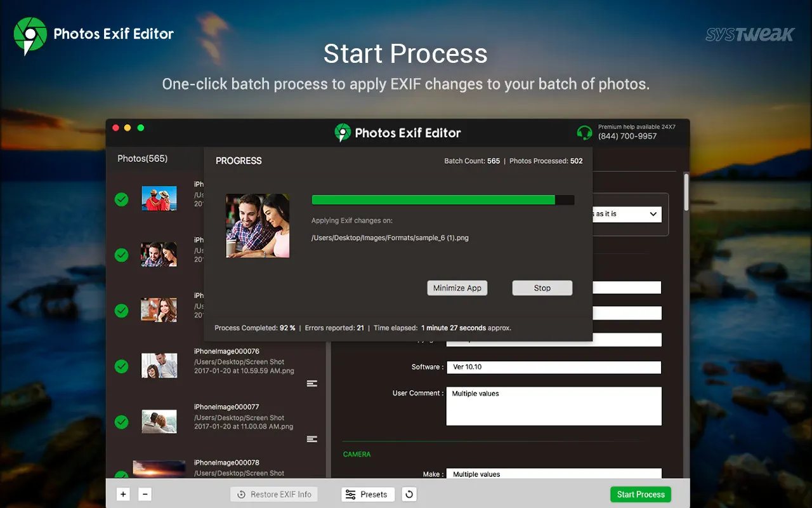
Task: Click into the Software input field
Action: (x=553, y=367)
